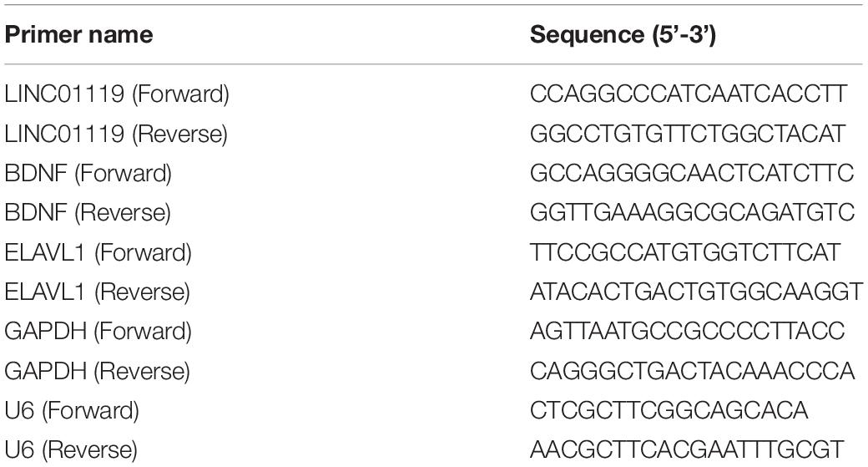Select the sequence CTCGCTTCGGCAGCACA

pos(669,410)
